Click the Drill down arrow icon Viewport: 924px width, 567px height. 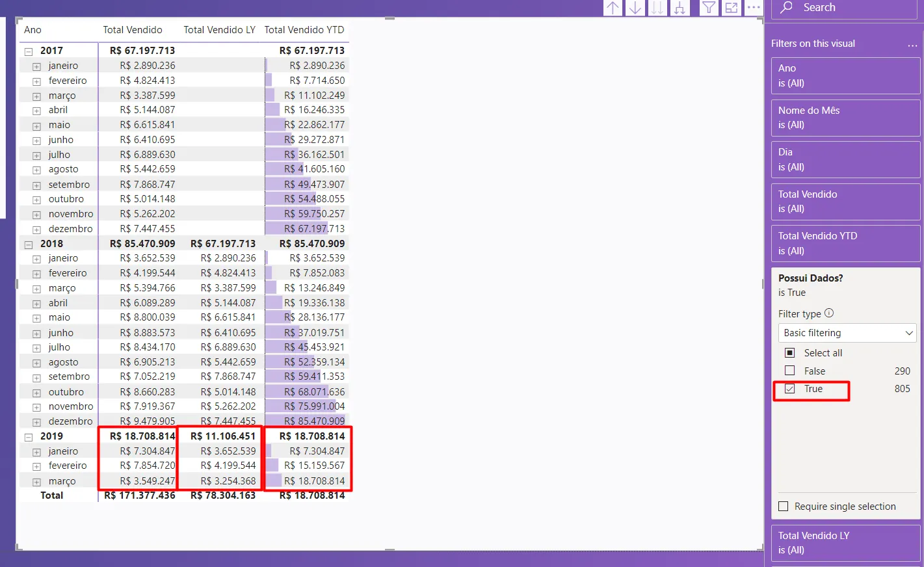pyautogui.click(x=635, y=8)
